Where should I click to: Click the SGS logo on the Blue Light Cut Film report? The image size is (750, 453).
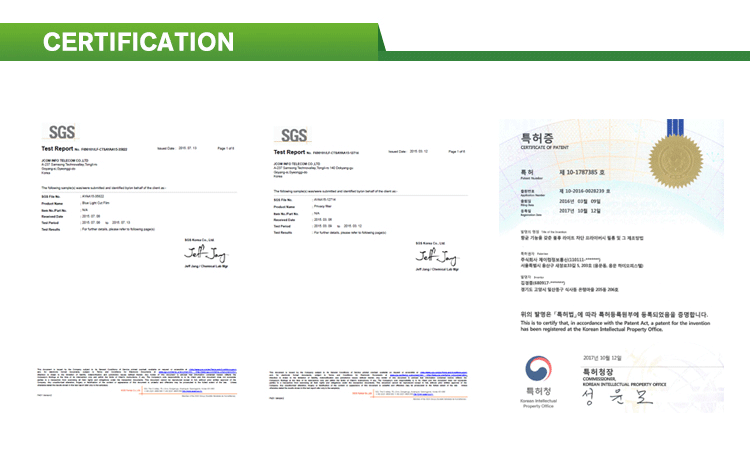(x=62, y=133)
